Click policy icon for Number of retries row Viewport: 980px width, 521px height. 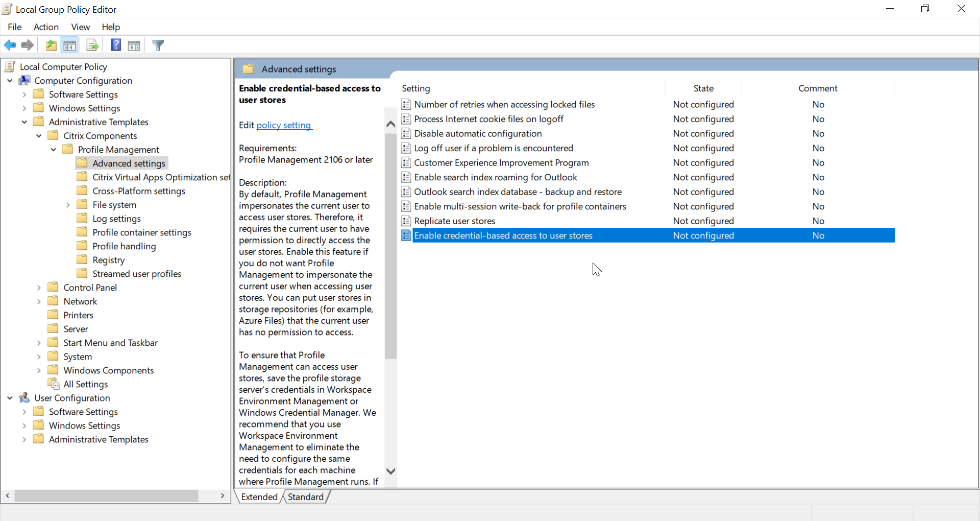[x=406, y=104]
